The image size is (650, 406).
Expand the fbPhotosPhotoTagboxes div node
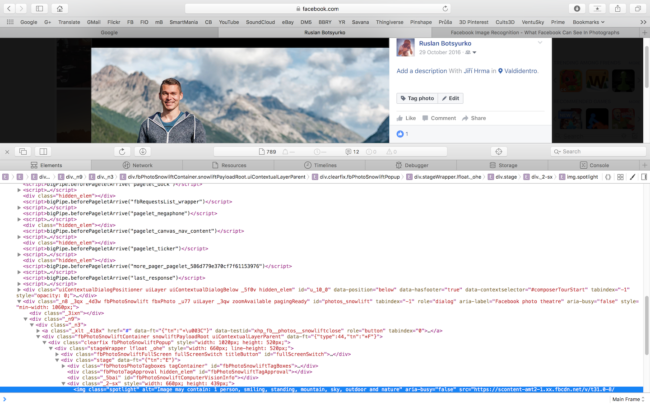pos(63,366)
